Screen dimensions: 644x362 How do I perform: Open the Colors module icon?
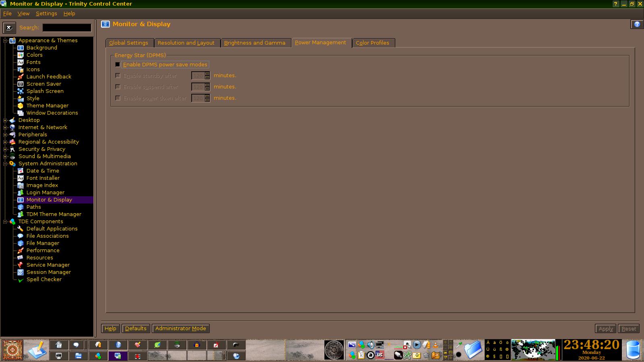click(21, 55)
